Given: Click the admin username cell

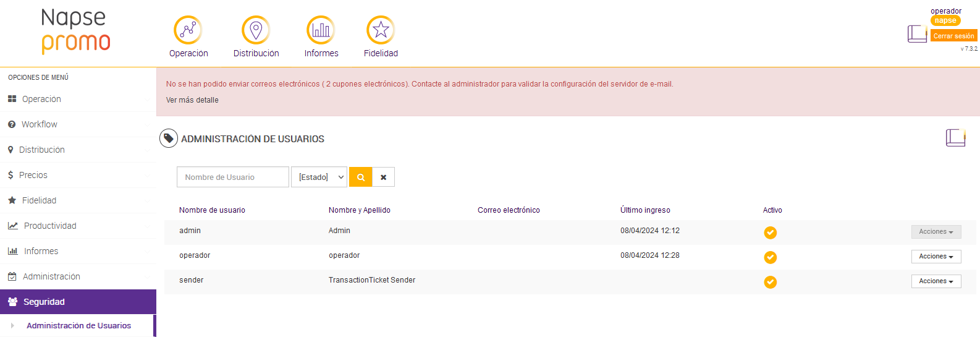Looking at the screenshot, I should coord(190,231).
